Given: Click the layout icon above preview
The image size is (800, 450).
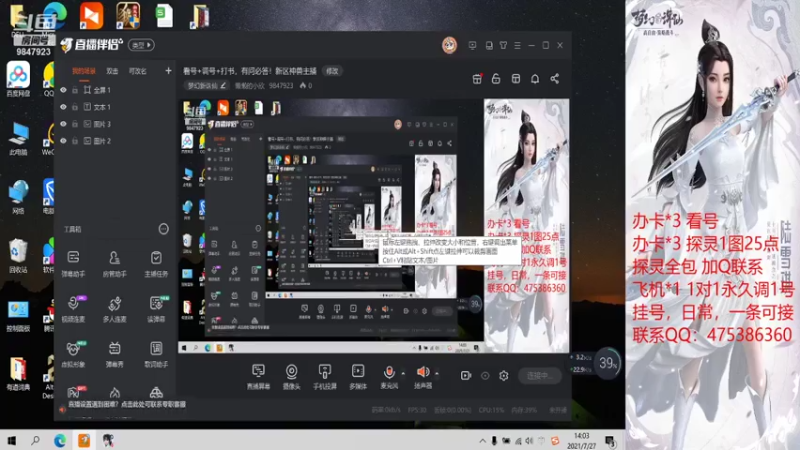Looking at the screenshot, I should pyautogui.click(x=516, y=79).
